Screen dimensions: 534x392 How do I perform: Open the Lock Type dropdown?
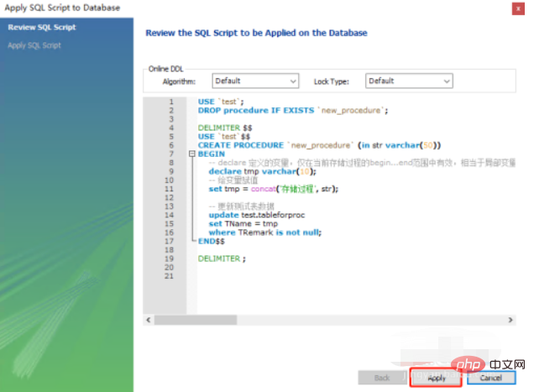409,81
